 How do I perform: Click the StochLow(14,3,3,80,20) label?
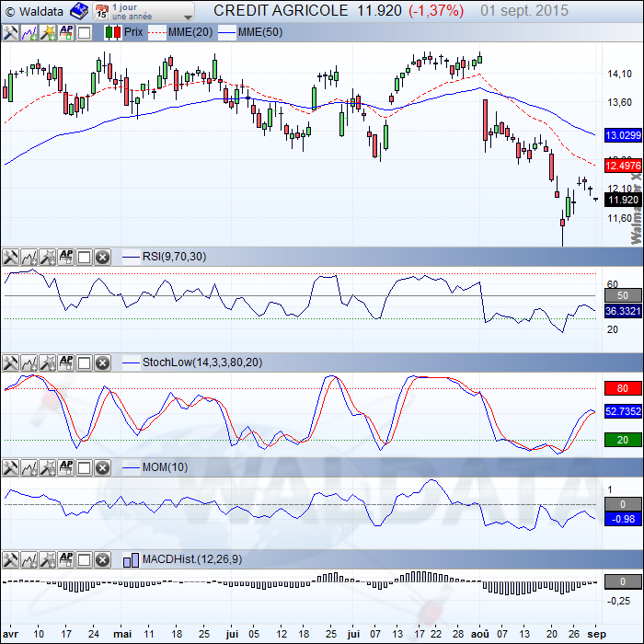pyautogui.click(x=202, y=362)
